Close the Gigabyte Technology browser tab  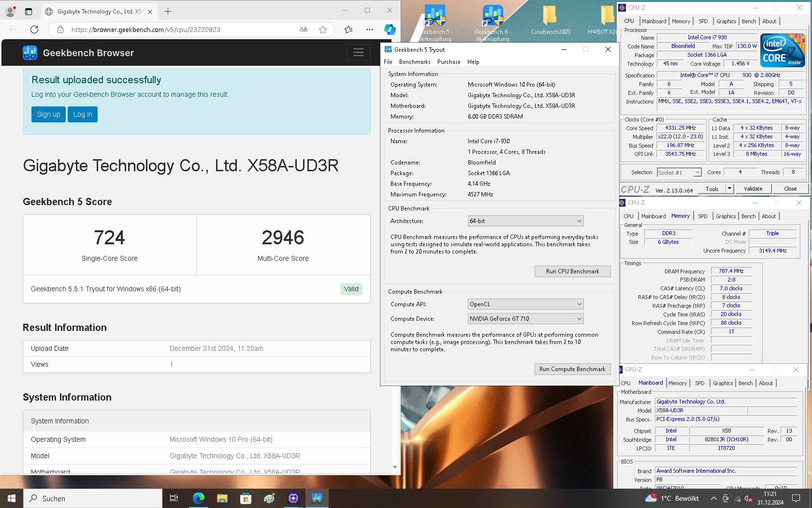point(150,12)
